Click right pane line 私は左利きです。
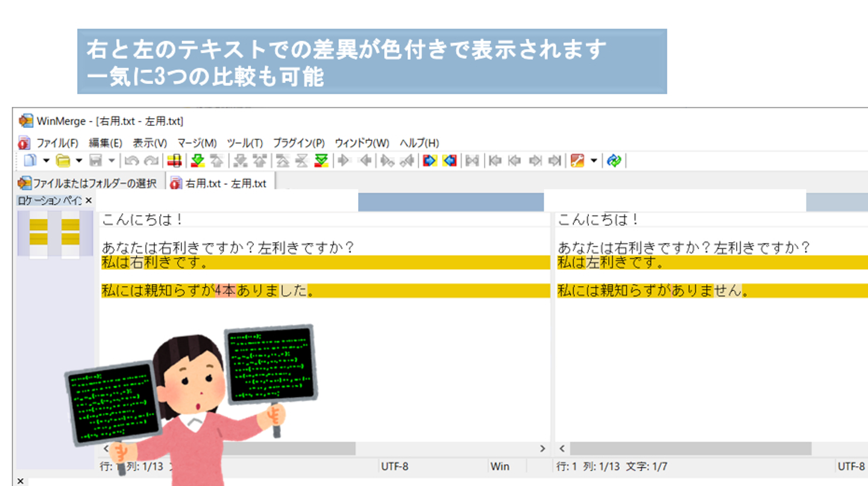Screen dimensions: 868x486 pos(712,263)
